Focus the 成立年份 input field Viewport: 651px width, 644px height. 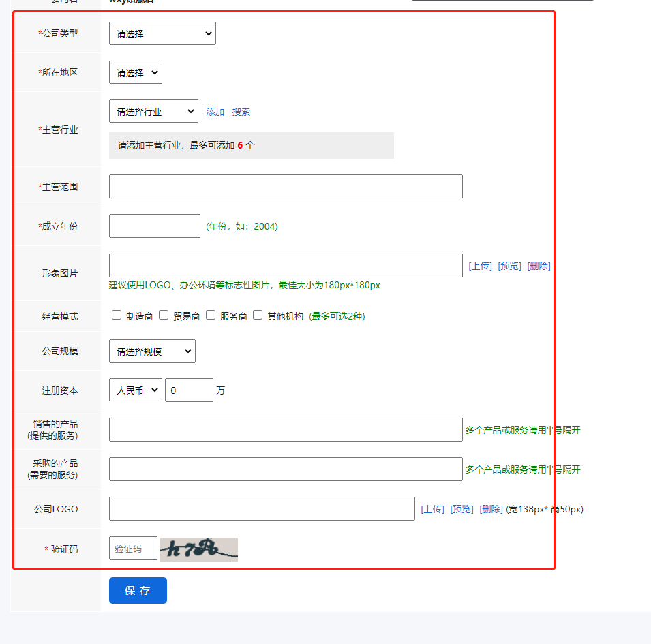point(155,226)
